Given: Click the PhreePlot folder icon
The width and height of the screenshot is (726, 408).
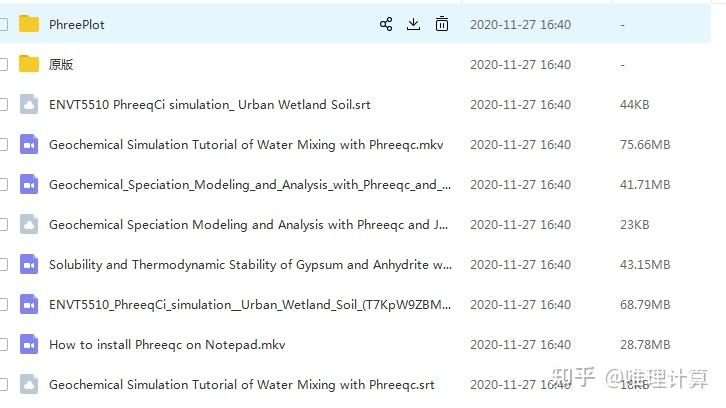Looking at the screenshot, I should [x=29, y=24].
